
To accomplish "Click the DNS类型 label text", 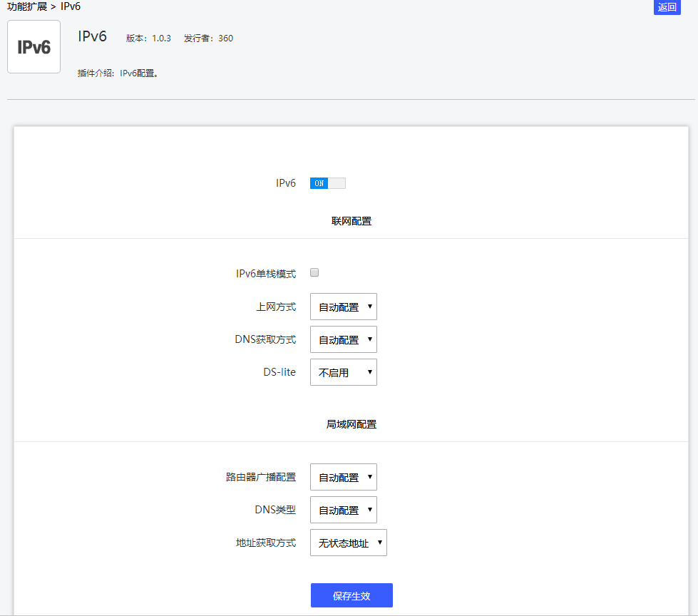I will click(275, 510).
